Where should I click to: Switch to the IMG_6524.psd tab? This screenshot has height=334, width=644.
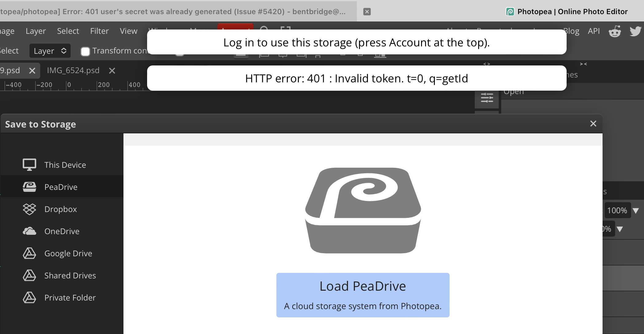point(73,70)
